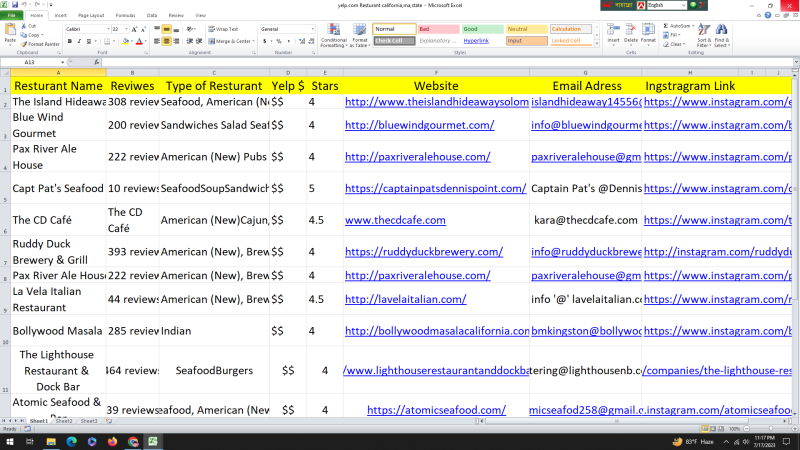Expand the Merge & Center dropdown arrow
800x450 pixels.
point(254,41)
